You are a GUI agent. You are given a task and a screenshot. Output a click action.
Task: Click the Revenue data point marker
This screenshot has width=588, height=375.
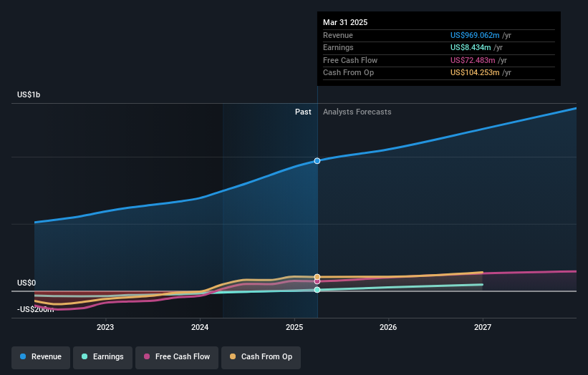point(317,161)
